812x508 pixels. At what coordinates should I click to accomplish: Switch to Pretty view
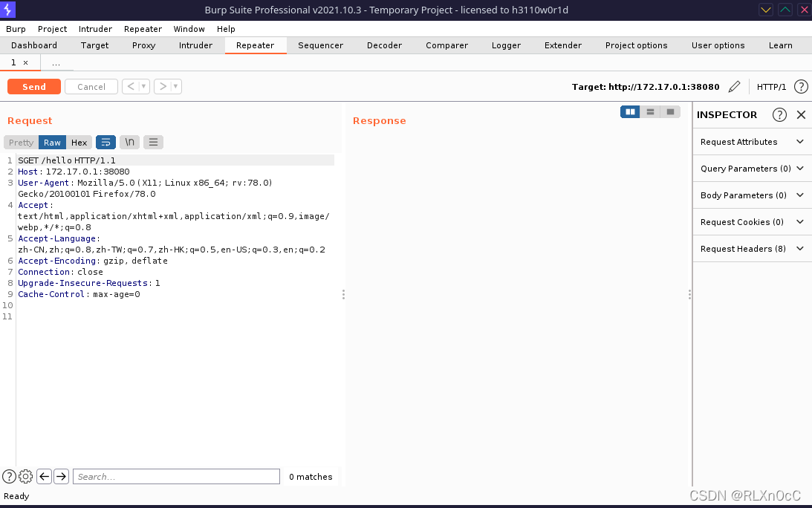(21, 143)
